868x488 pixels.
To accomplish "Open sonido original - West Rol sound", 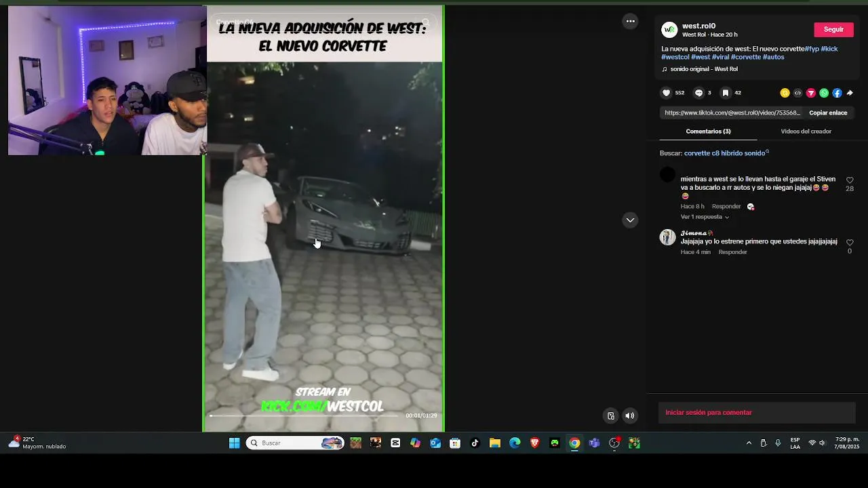I will [704, 69].
